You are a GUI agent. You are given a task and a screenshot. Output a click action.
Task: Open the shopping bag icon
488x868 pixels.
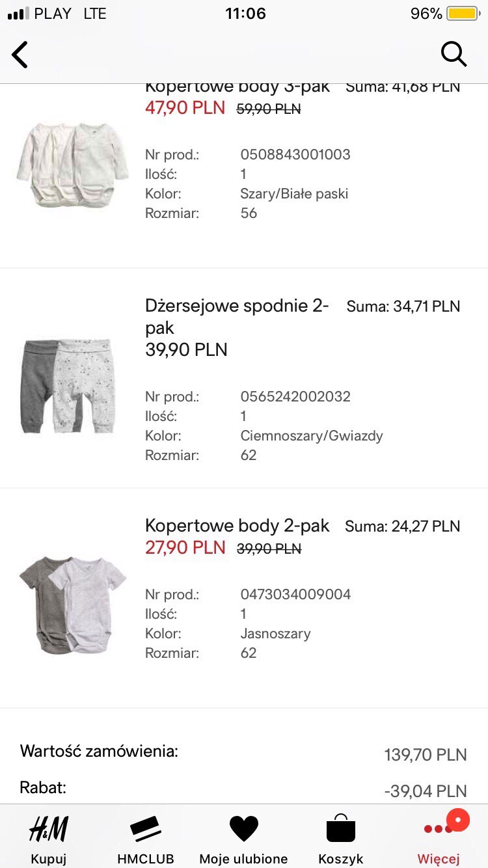click(341, 829)
